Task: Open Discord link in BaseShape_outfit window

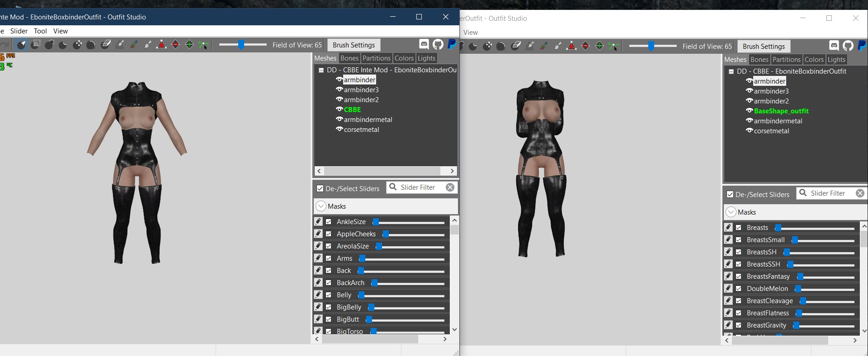Action: click(834, 45)
